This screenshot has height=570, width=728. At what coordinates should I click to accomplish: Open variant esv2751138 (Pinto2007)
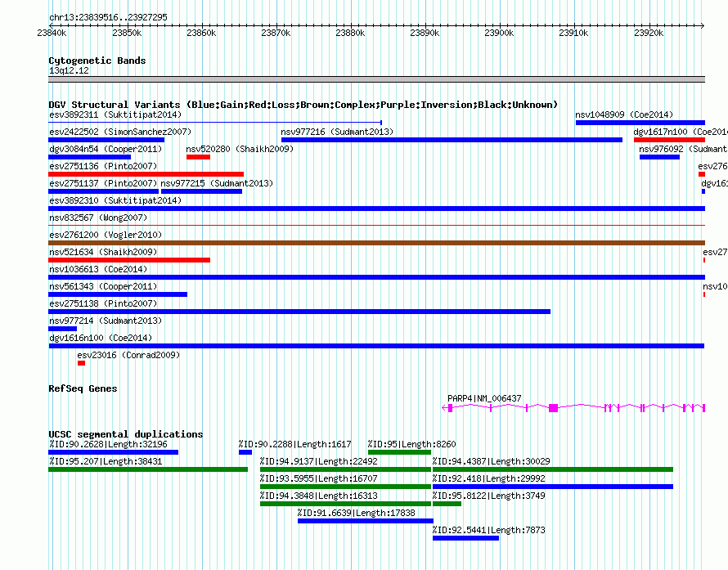click(103, 303)
